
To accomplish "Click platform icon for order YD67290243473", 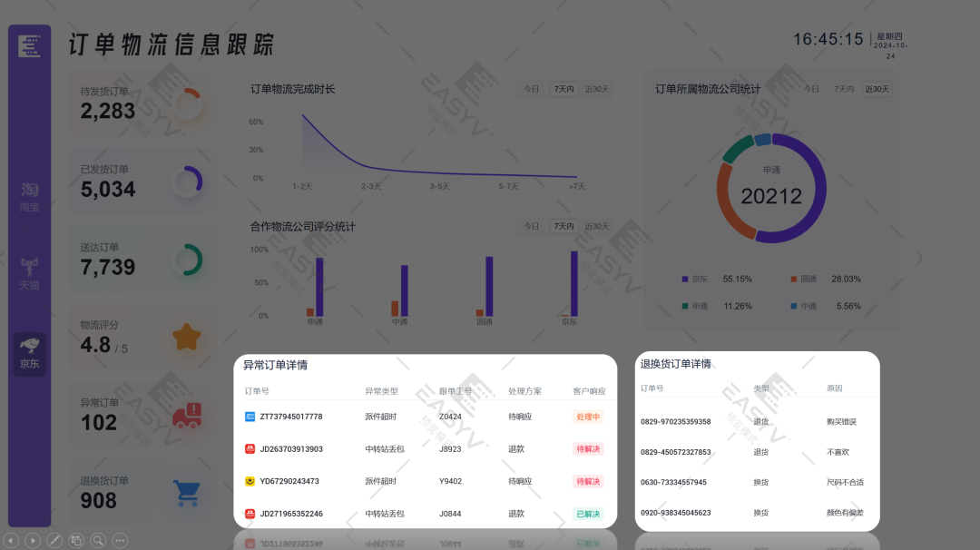I will (250, 481).
